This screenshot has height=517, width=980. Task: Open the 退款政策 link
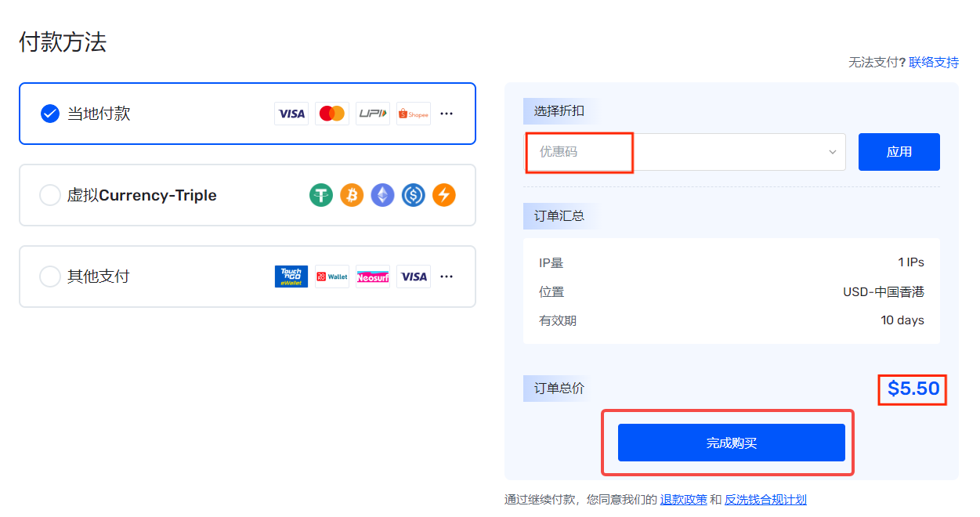click(x=684, y=500)
